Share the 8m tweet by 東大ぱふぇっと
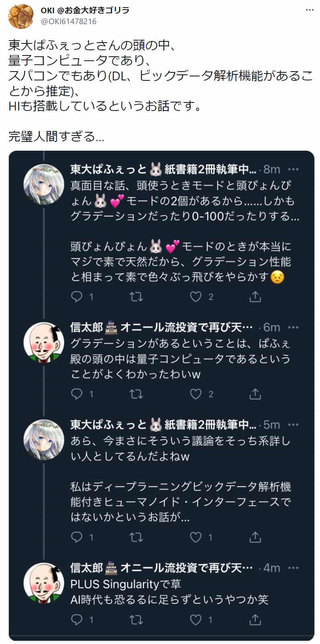The image size is (320, 644). click(x=255, y=297)
